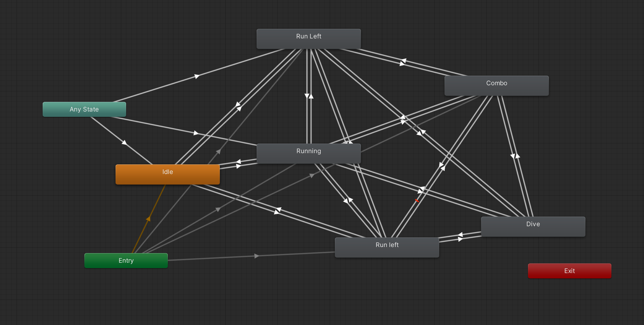Click the small red marker on transition line
Viewport: 644px width, 325px height.
point(417,201)
